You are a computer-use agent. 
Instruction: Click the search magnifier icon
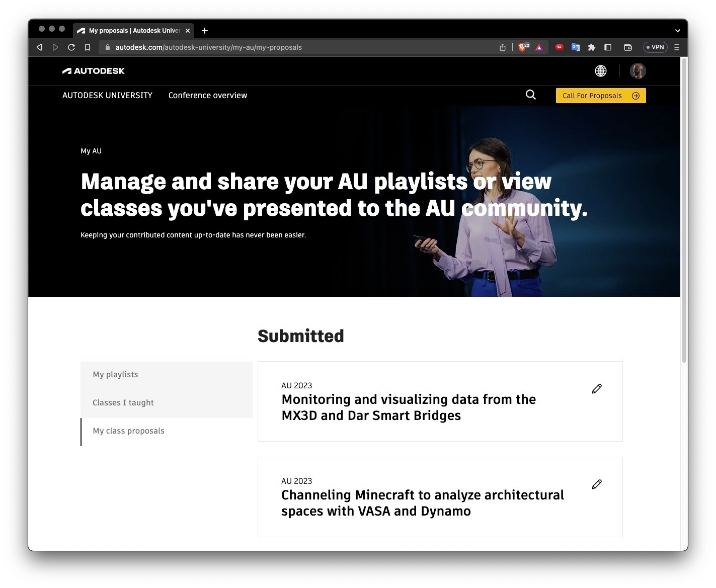(530, 95)
